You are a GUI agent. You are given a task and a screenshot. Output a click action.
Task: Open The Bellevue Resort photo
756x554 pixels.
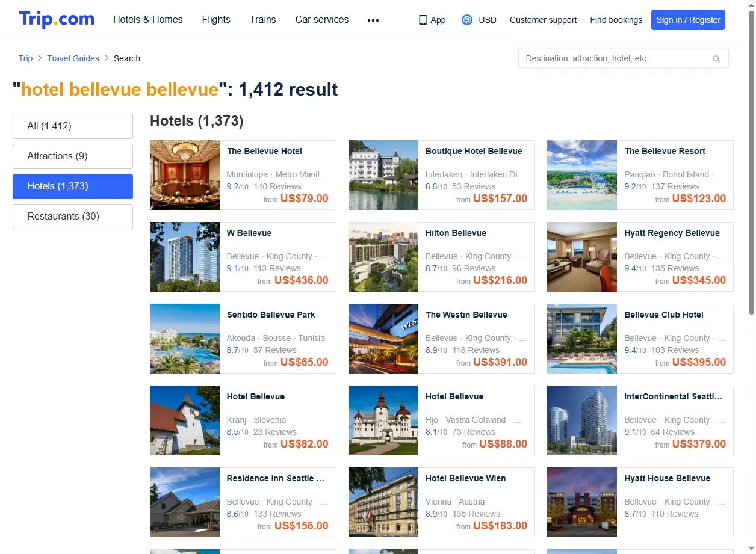(582, 175)
